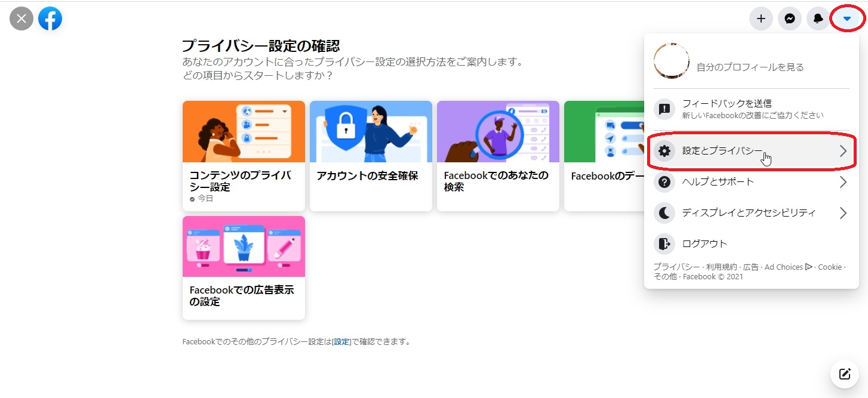The image size is (868, 398).
Task: Click the question mark icon for ヘルプとサポート
Action: point(664,182)
